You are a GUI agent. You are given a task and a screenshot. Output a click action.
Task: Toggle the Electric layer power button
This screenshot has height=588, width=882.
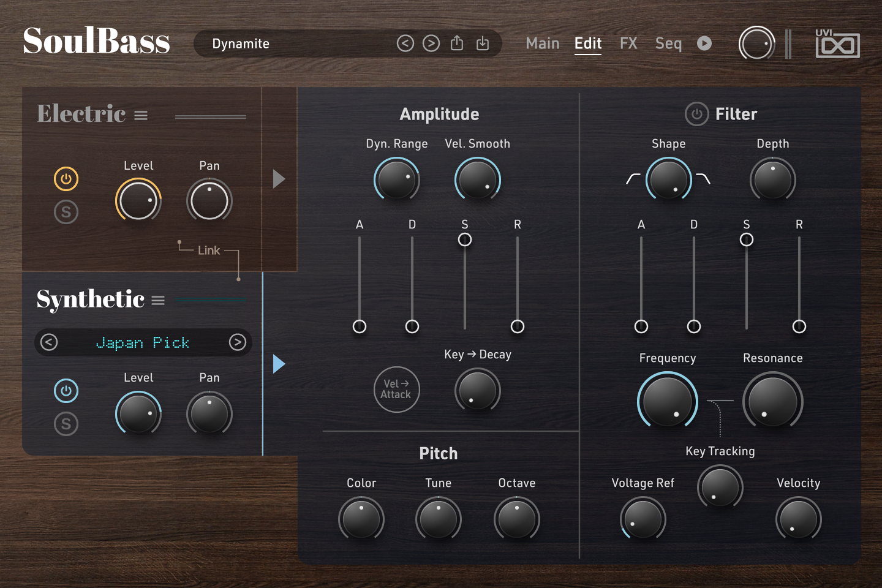66,179
